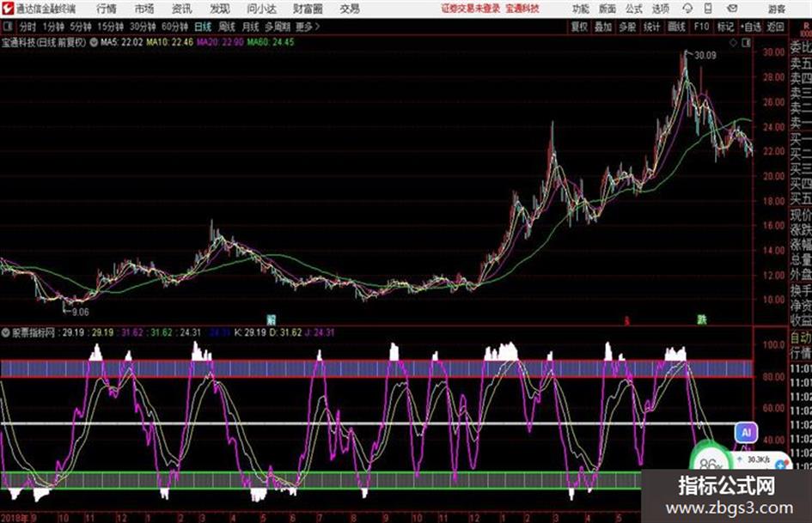Click the D: 31.62 indicator readout
Screen dimensions: 812x523
tap(285, 332)
